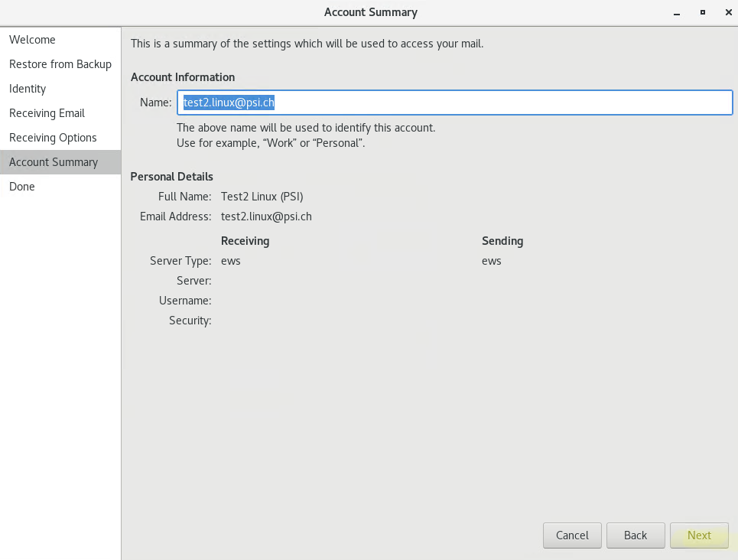This screenshot has height=560, width=738.
Task: Open the Identity step
Action: point(28,89)
